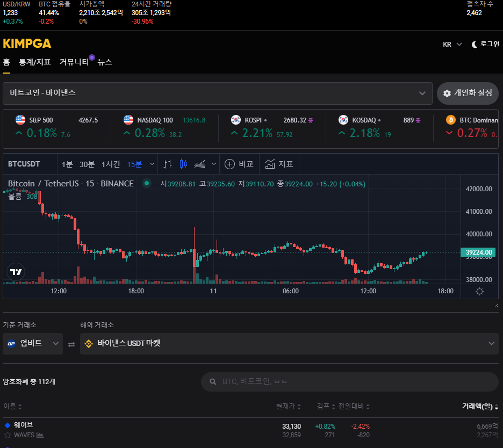503x448 pixels.
Task: Click the BTCUSDT symbol search box
Action: [30, 164]
